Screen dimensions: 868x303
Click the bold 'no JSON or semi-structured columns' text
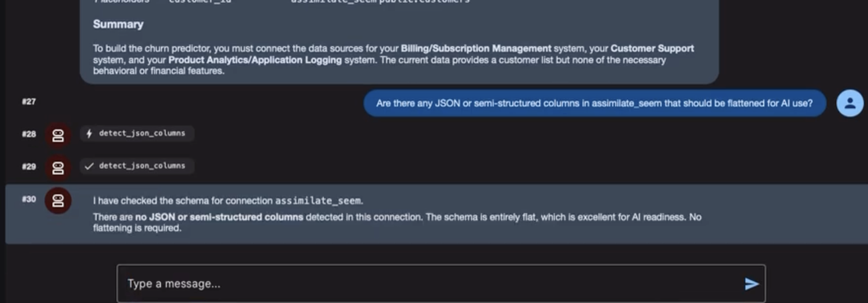[219, 217]
